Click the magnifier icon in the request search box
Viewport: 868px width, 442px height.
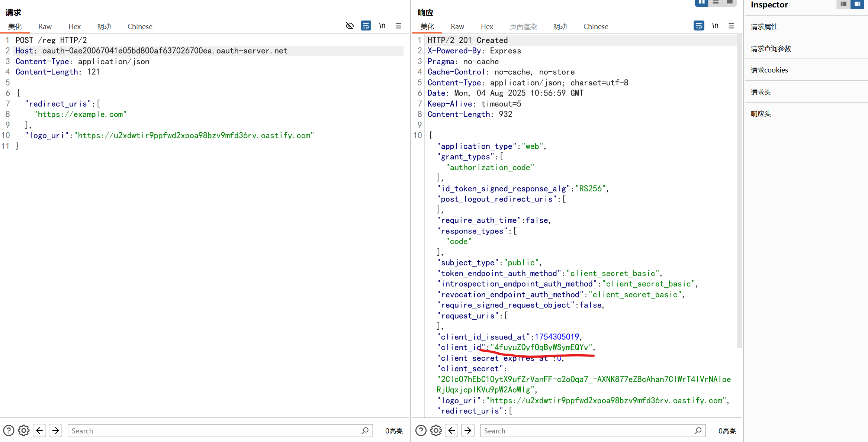[365, 430]
